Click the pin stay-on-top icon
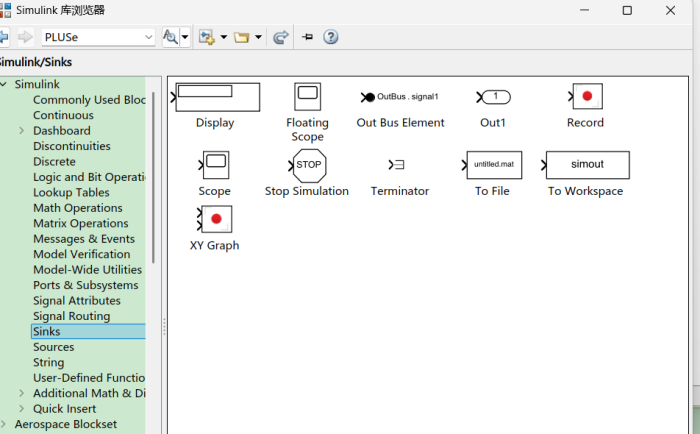The height and width of the screenshot is (434, 700). 308,37
